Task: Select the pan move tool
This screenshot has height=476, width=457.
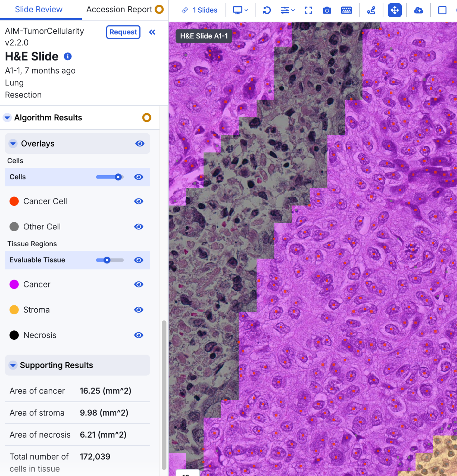Action: pos(395,10)
